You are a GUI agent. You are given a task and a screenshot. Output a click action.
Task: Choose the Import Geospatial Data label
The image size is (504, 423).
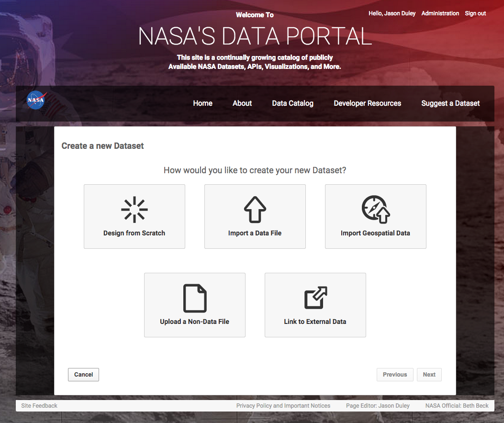(375, 233)
